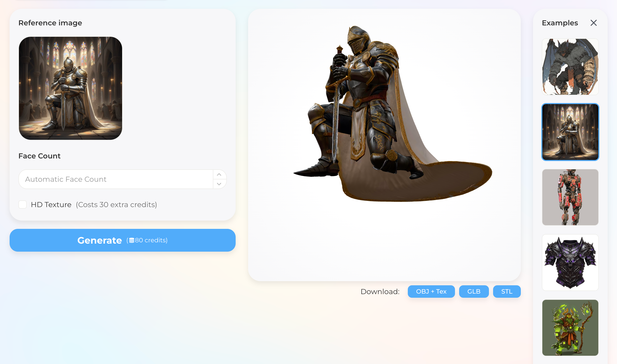Download the model in GLB format
Viewport: 617px width, 364px height.
tap(474, 291)
